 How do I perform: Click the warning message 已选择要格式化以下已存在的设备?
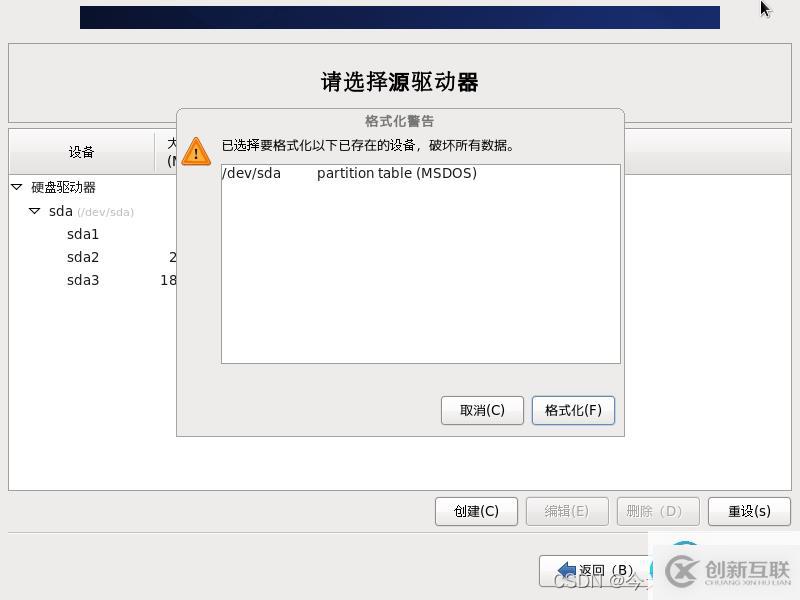pyautogui.click(x=368, y=145)
